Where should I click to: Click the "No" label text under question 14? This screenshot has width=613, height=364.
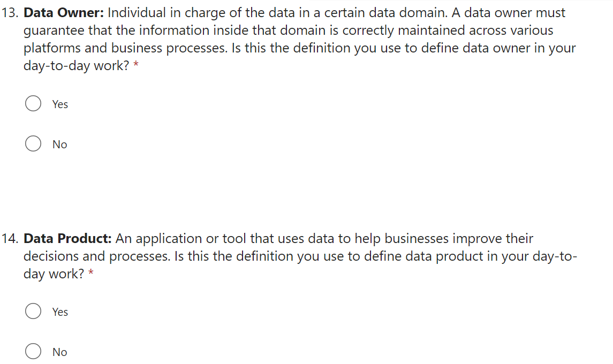(x=59, y=352)
